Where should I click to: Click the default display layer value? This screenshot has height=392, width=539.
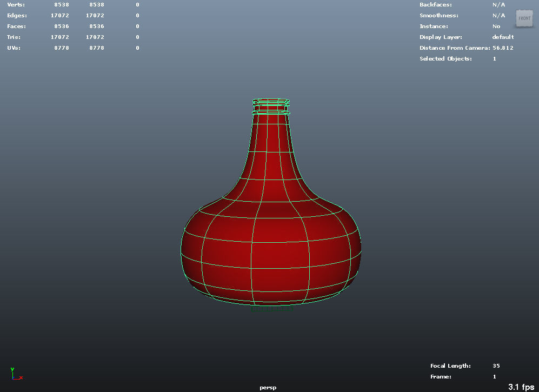[x=503, y=37]
